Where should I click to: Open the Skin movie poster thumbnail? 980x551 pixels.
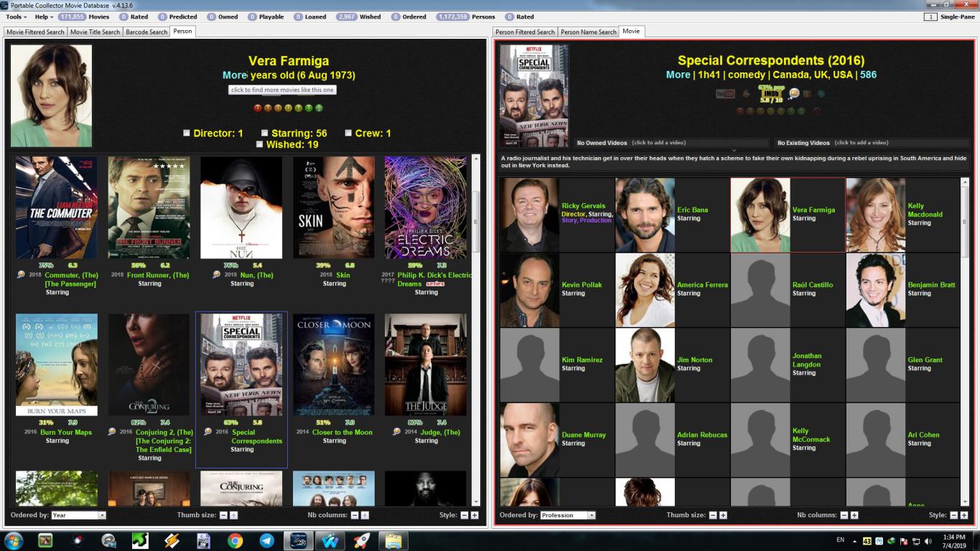pyautogui.click(x=334, y=208)
